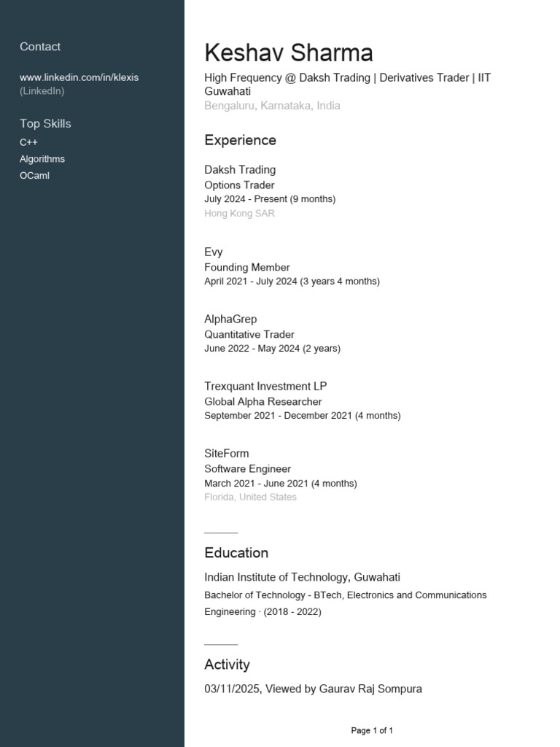Viewport: 560px width, 747px height.
Task: Click the Top Skills sidebar heading
Action: 45,124
